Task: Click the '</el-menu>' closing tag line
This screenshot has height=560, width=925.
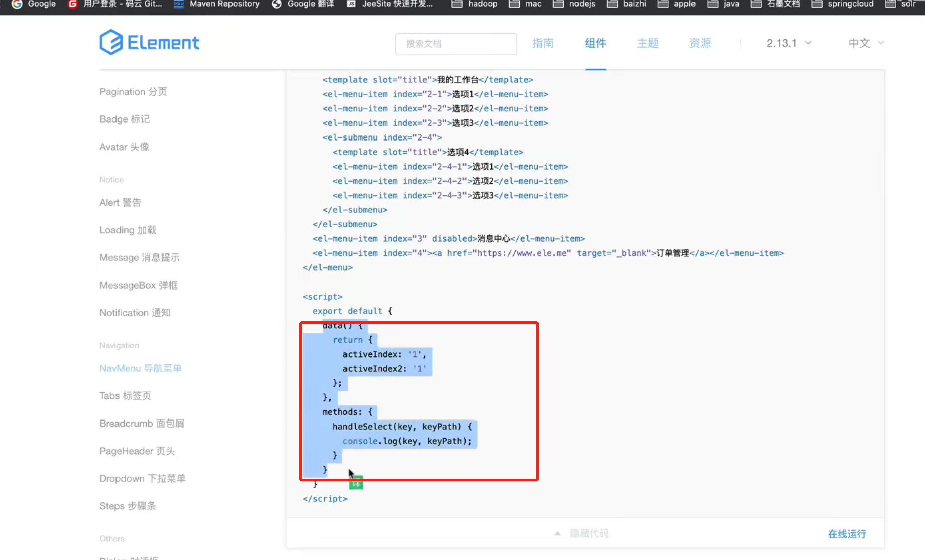Action: click(x=327, y=268)
